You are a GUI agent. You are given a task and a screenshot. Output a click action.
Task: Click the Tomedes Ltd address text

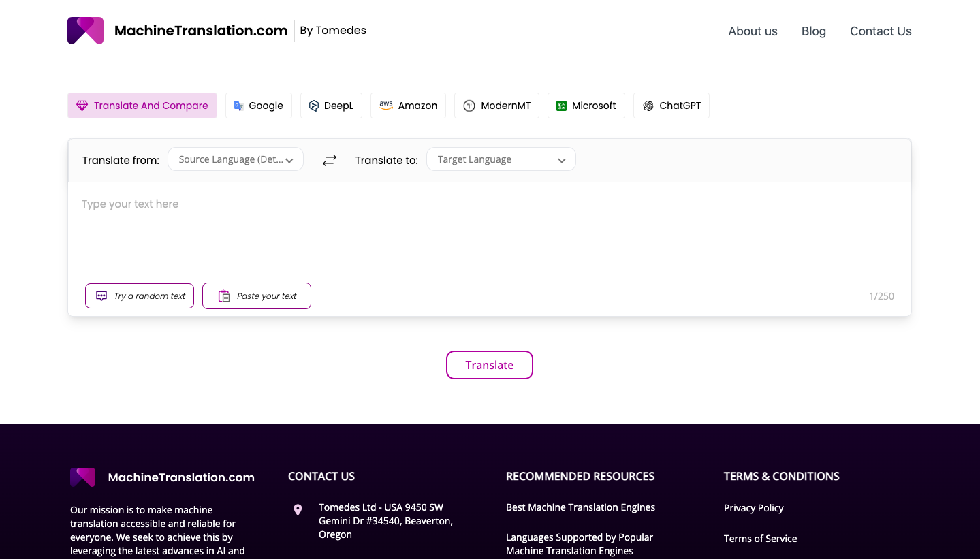click(385, 521)
